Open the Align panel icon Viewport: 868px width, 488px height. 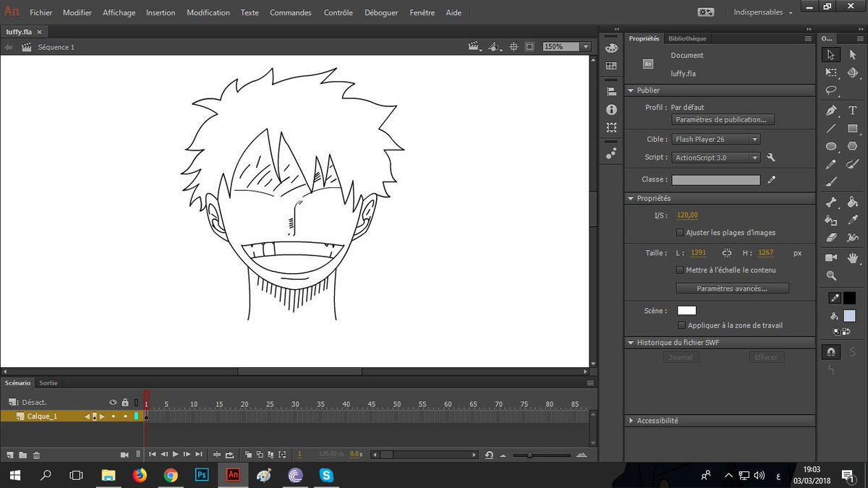(611, 92)
